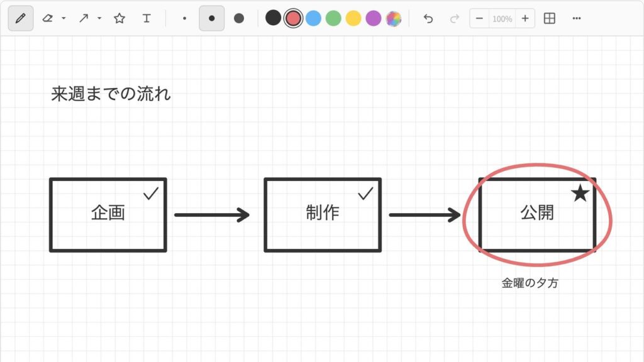Pick the yellow color swatch
This screenshot has width=644, height=362.
[x=353, y=18]
